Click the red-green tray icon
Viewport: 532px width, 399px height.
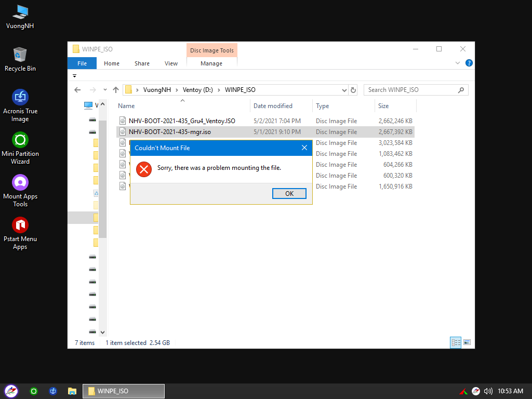click(463, 392)
